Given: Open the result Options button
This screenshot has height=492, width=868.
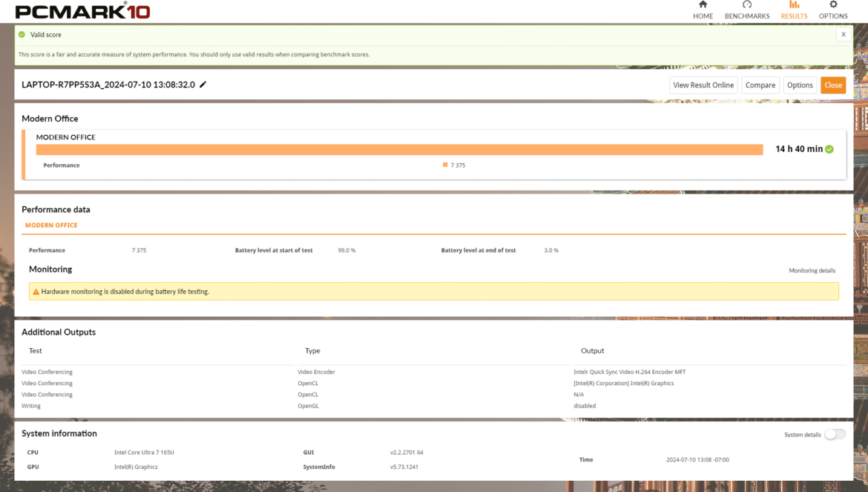Looking at the screenshot, I should 800,85.
